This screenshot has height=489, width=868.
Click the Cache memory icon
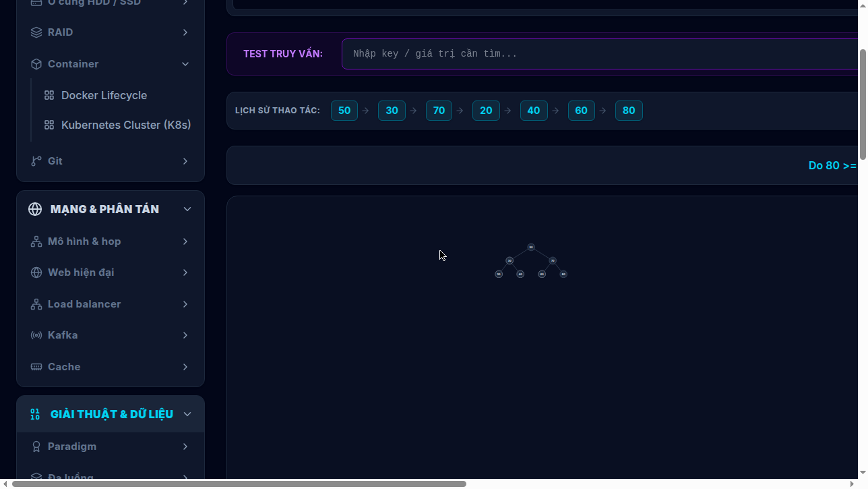point(36,367)
